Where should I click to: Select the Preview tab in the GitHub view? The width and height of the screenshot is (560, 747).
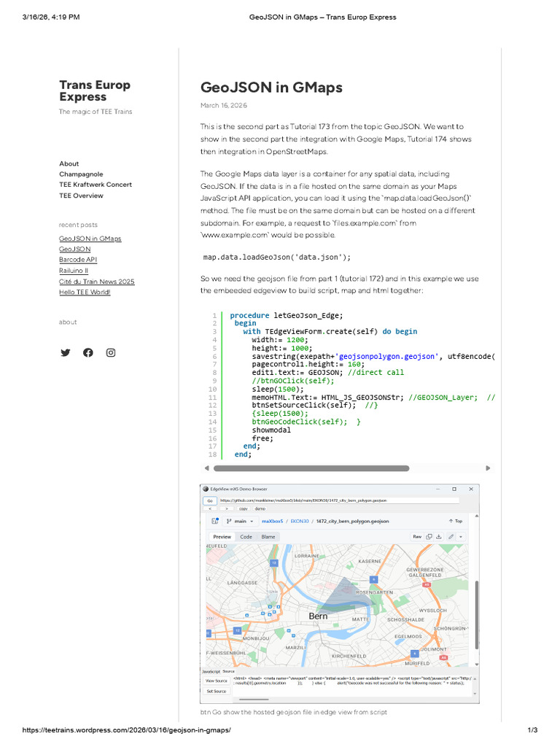(x=222, y=537)
